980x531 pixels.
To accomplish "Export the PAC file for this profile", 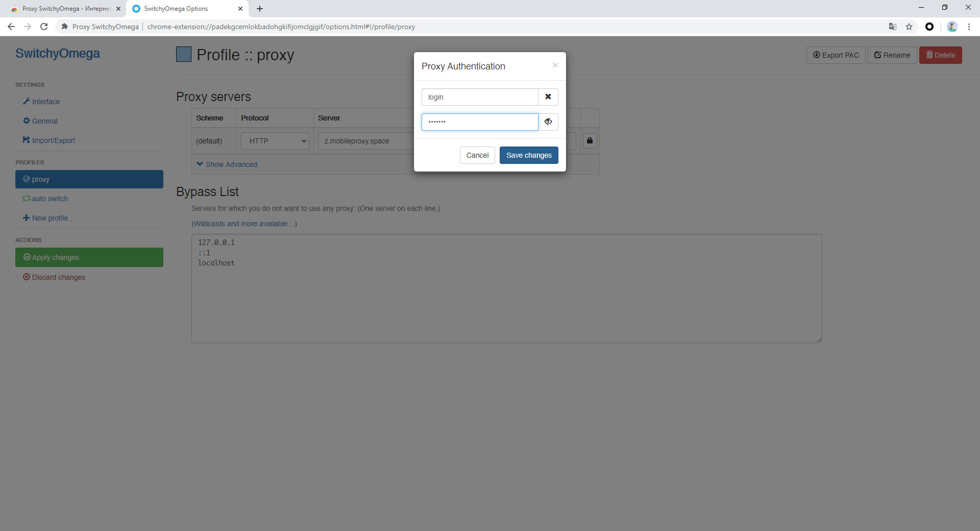I will (x=835, y=55).
